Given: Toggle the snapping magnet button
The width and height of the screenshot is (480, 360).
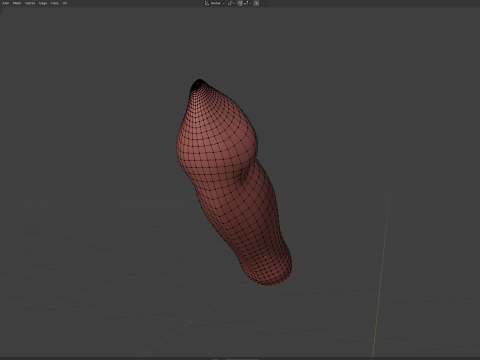Looking at the screenshot, I should pyautogui.click(x=240, y=3).
